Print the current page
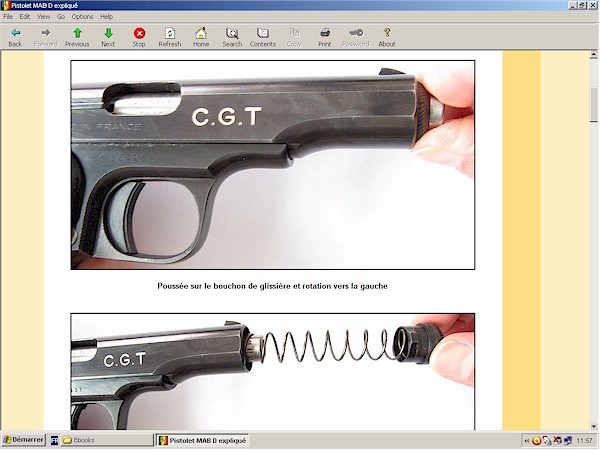 pyautogui.click(x=325, y=38)
